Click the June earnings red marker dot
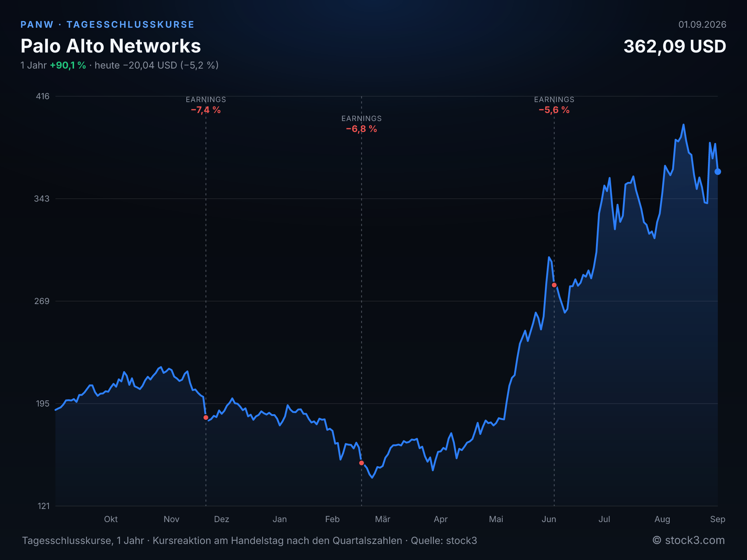The image size is (747, 560). pyautogui.click(x=554, y=285)
